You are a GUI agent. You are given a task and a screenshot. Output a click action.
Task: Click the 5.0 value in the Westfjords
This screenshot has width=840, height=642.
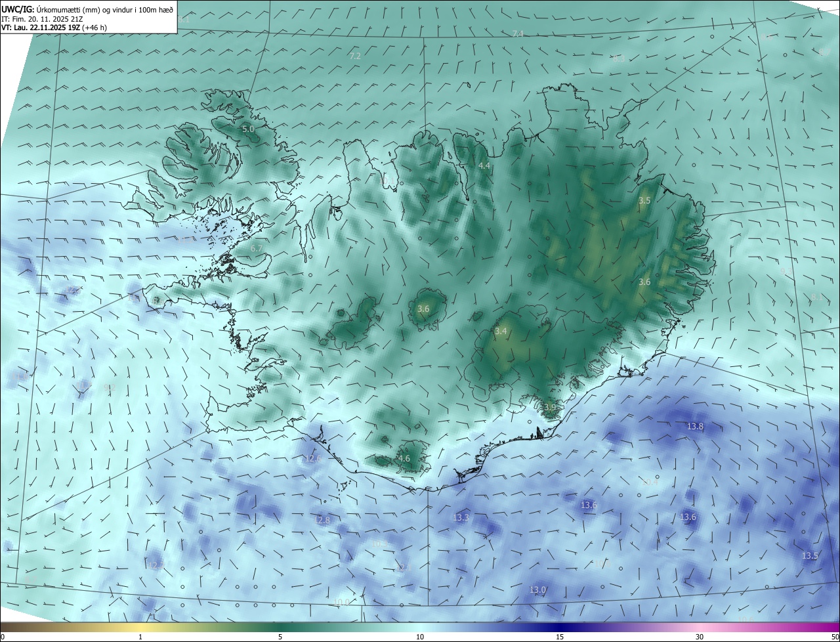248,129
